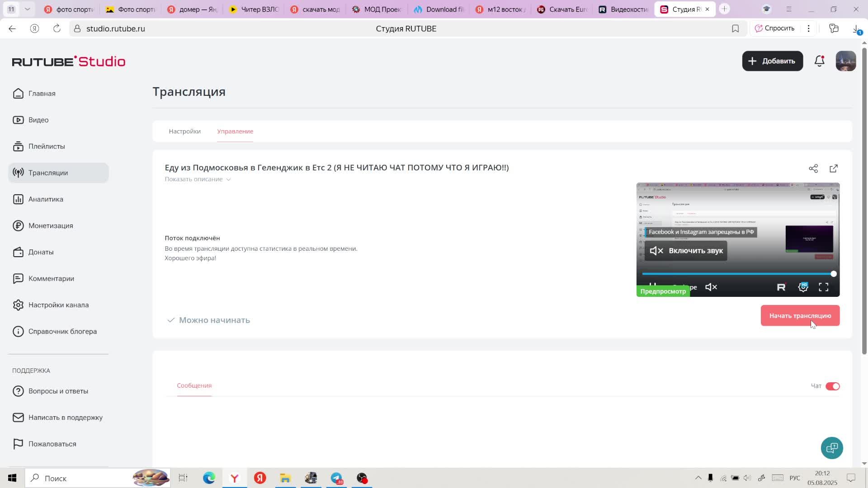Open Аналитика in the sidebar
The width and height of the screenshot is (868, 488).
pos(46,199)
